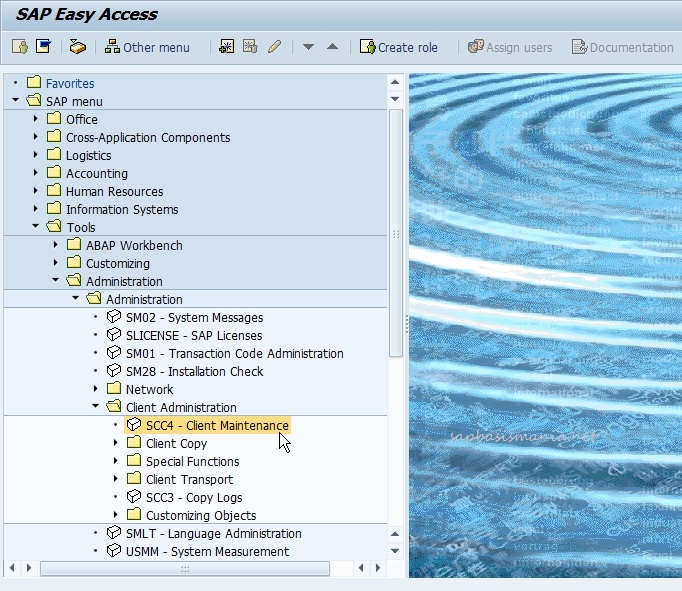Click the Create role button
This screenshot has width=682, height=591.
point(398,47)
